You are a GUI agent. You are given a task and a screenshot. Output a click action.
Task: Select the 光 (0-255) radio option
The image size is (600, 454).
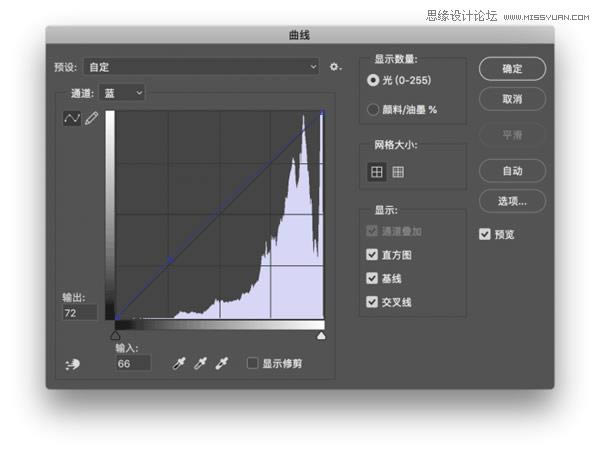[x=374, y=80]
